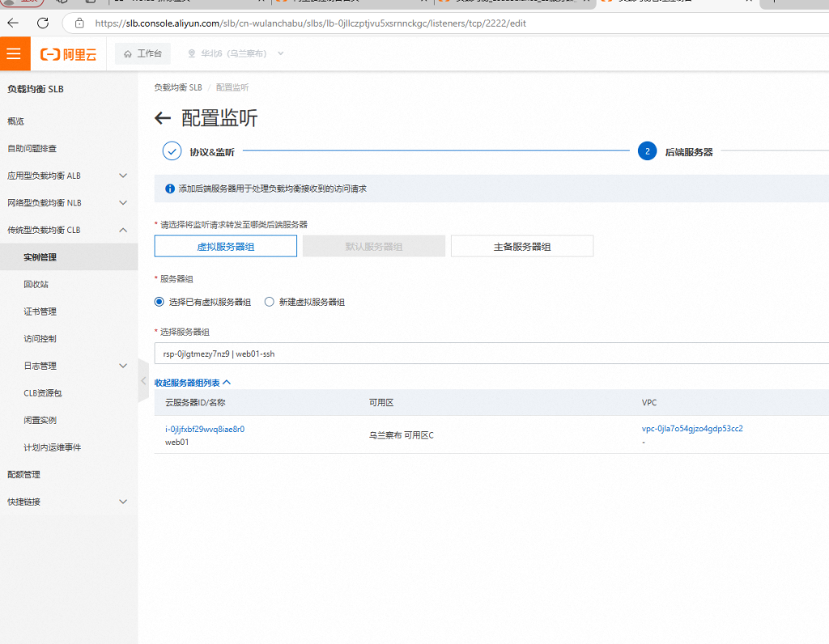This screenshot has height=644, width=829.
Task: Open the vpc-0jla7o54gjzo4gdp53cc2 link
Action: pyautogui.click(x=691, y=429)
